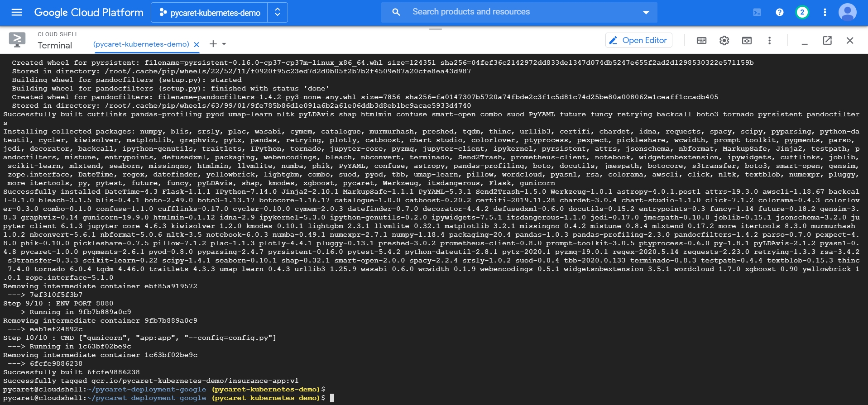
Task: Open the pycaret-kubernetes-demo project selector
Action: click(210, 13)
